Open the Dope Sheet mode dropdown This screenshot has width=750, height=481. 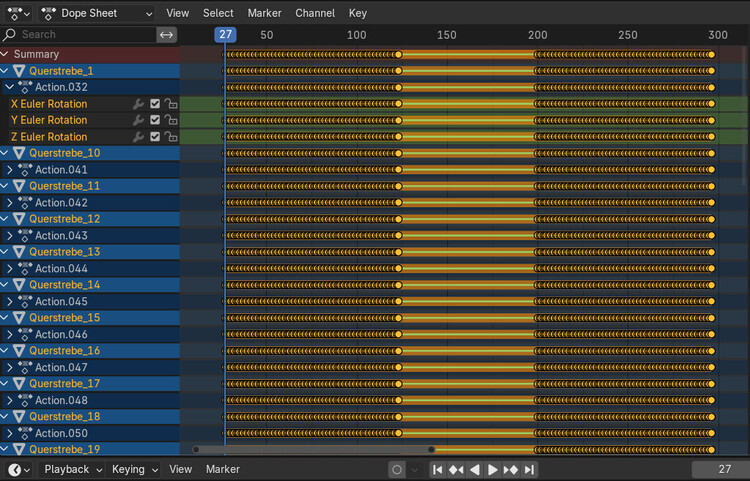(97, 13)
